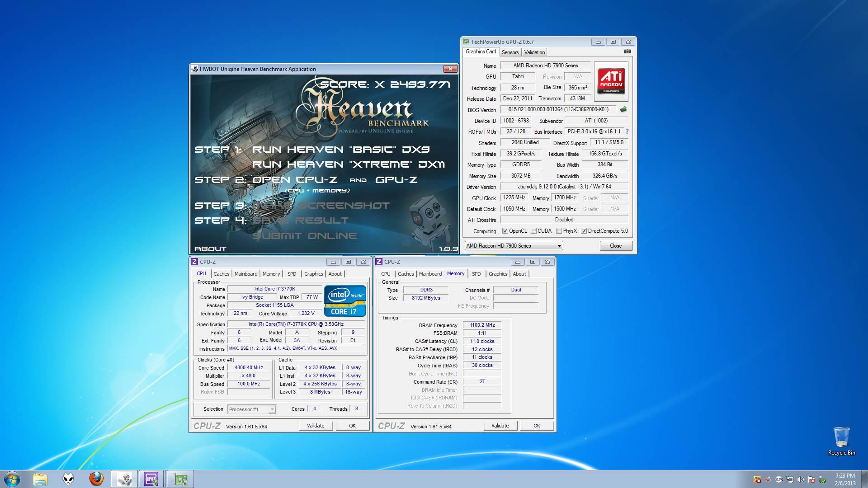The height and width of the screenshot is (488, 868).
Task: Select the GPU-Z Graphics Card tab
Action: 481,52
